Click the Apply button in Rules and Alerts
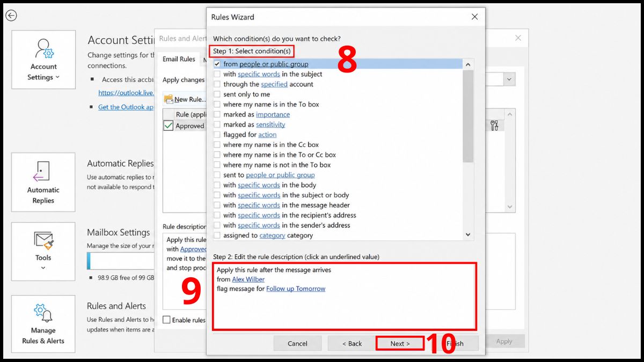The height and width of the screenshot is (362, 644). [x=504, y=341]
